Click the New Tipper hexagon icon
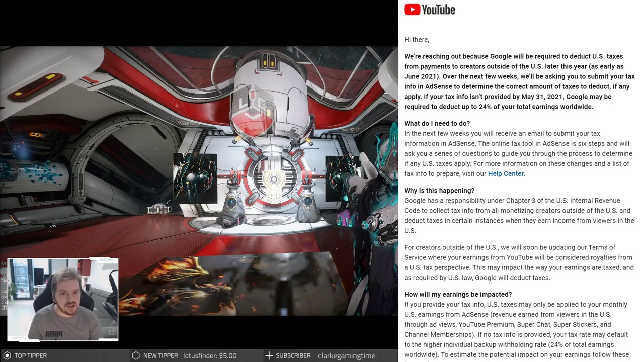 pos(136,355)
